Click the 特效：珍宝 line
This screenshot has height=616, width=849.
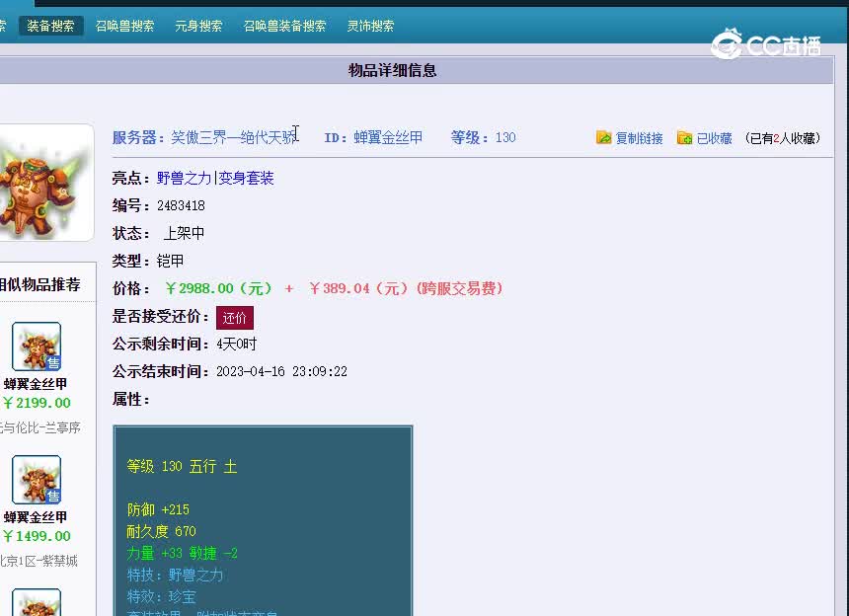(161, 596)
